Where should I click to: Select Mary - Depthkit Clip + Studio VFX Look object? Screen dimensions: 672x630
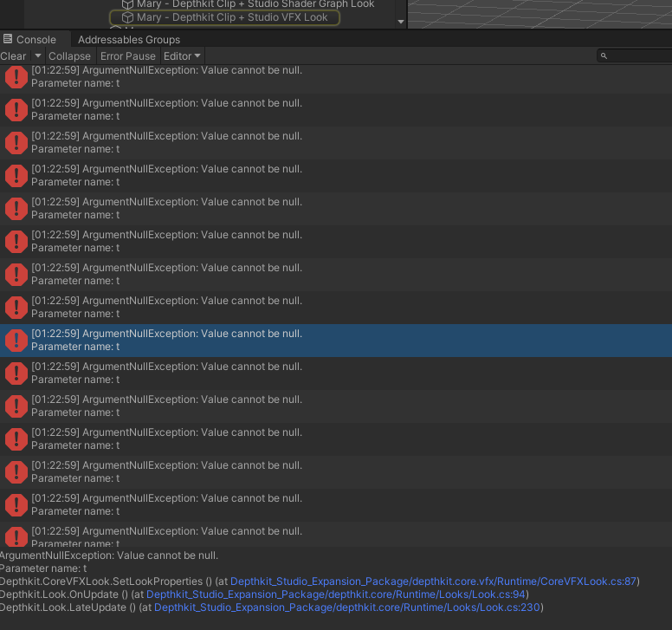pos(232,17)
